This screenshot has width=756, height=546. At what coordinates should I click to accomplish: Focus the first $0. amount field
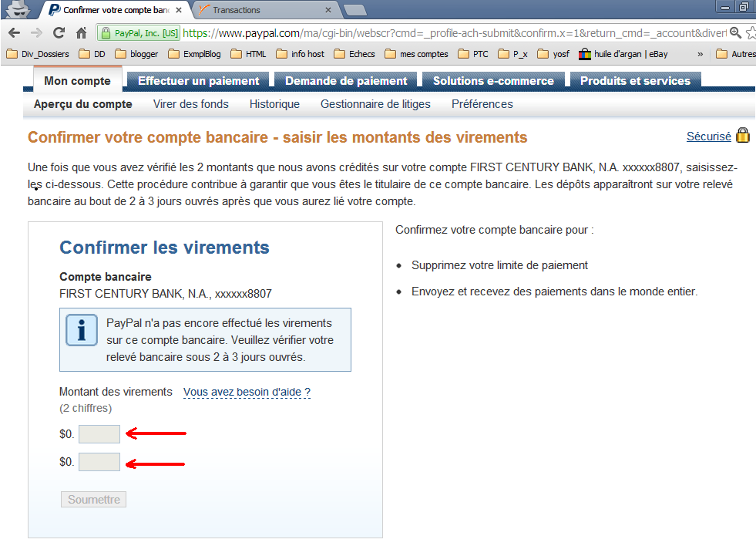(x=99, y=434)
